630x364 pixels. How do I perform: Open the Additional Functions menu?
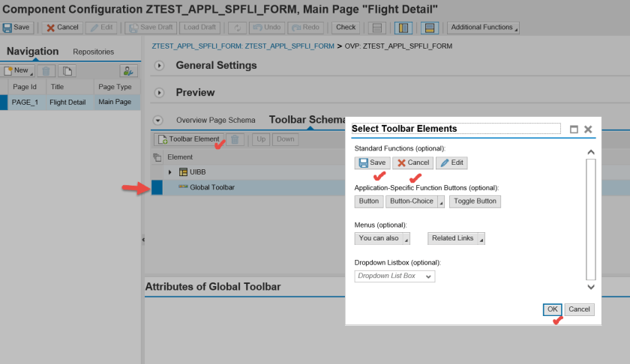483,28
